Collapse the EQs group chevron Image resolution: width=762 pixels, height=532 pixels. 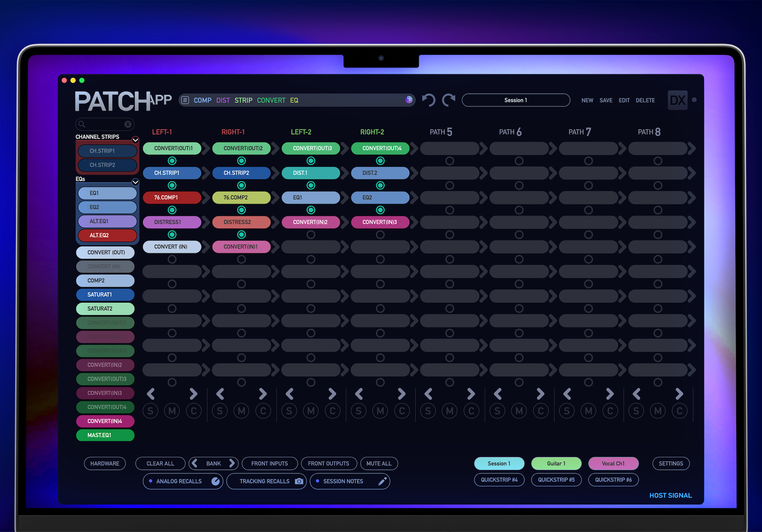(x=135, y=182)
